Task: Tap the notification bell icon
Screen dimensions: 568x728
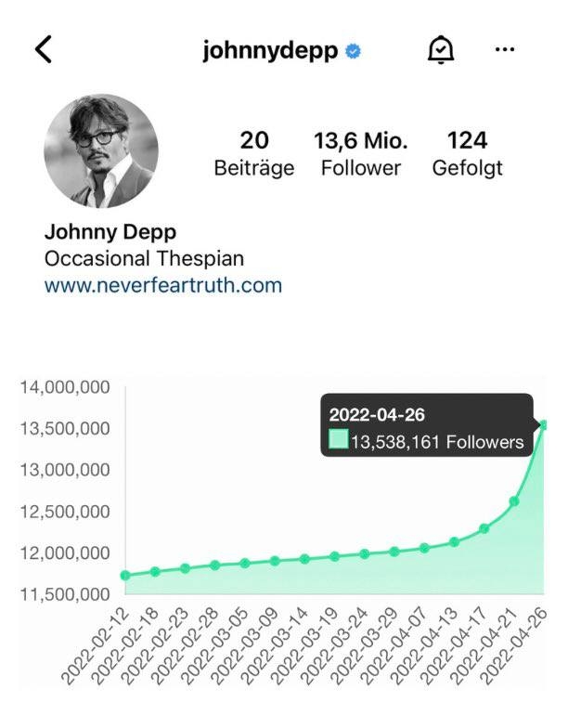Action: [440, 51]
